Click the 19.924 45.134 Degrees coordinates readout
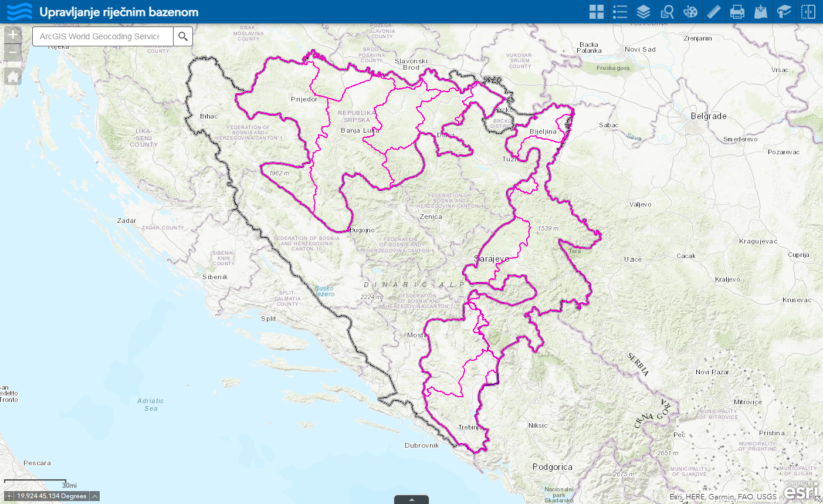 pyautogui.click(x=52, y=496)
